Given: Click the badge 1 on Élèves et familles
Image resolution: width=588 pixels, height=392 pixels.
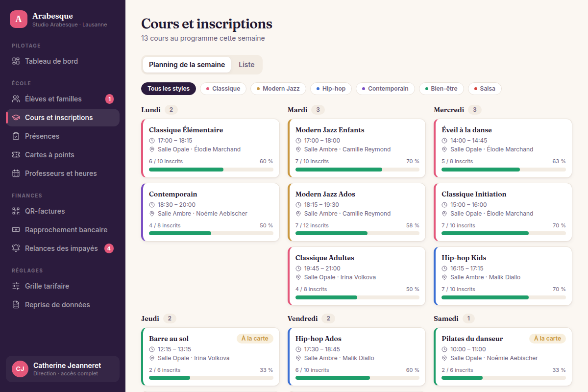Looking at the screenshot, I should 109,99.
